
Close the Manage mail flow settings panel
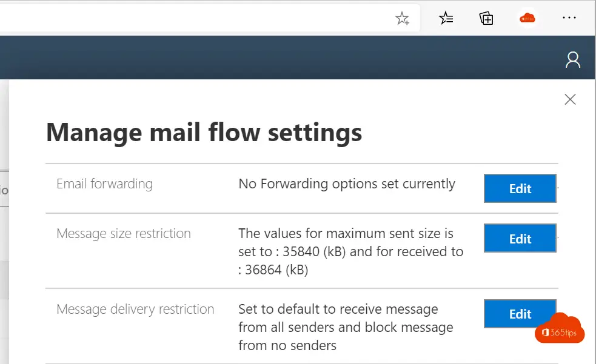tap(570, 99)
